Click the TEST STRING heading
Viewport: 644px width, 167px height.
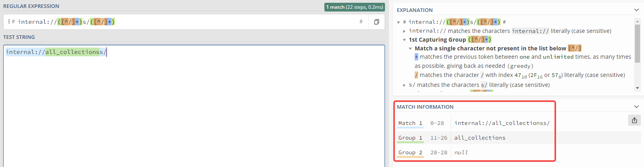(x=19, y=37)
